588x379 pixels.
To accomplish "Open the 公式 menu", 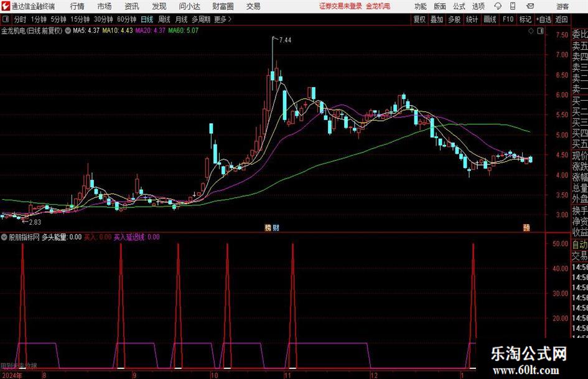I will tap(459, 6).
